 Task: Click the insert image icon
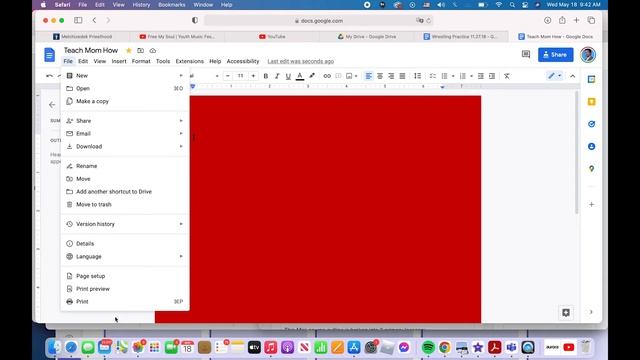349,76
